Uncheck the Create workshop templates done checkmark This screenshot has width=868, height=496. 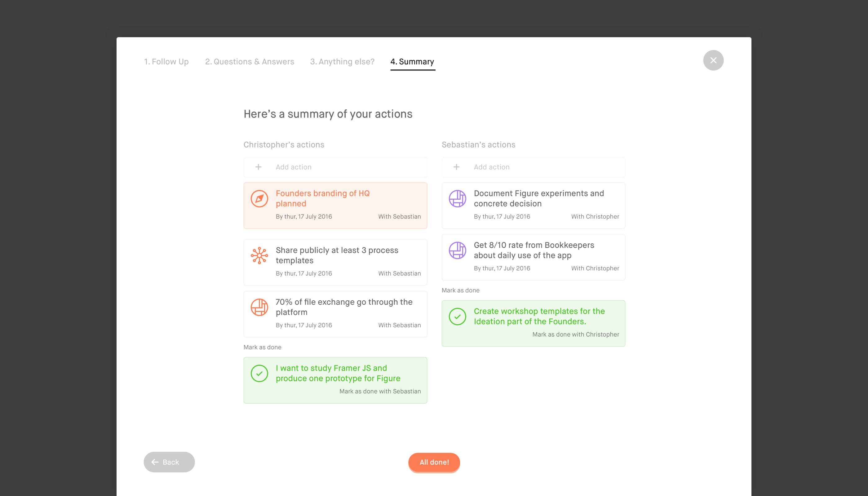(x=457, y=317)
